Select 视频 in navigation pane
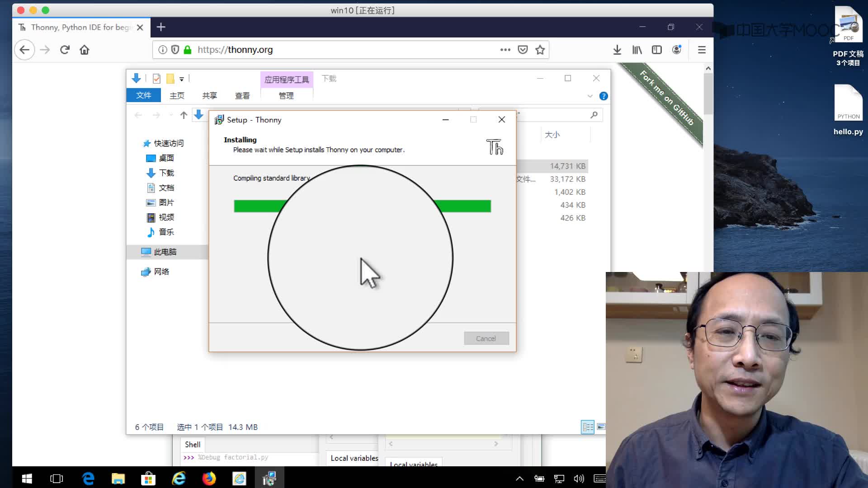The image size is (868, 488). tap(160, 217)
